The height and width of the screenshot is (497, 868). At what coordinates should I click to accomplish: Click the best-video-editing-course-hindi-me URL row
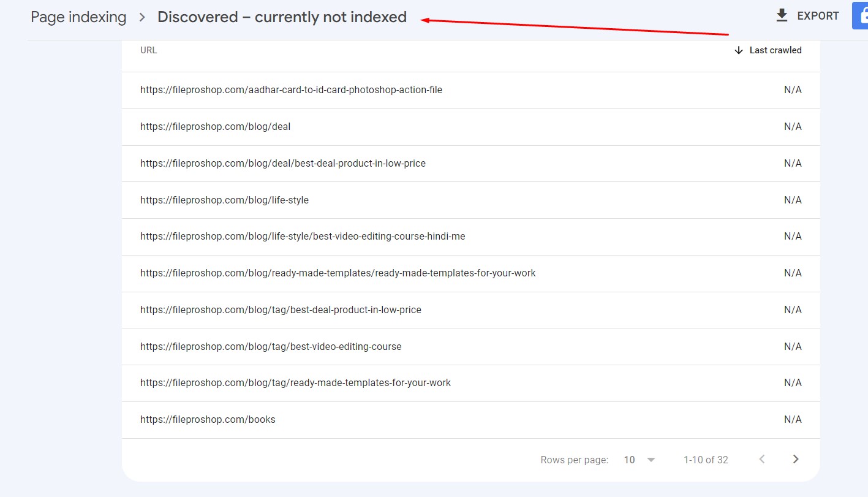tap(303, 237)
